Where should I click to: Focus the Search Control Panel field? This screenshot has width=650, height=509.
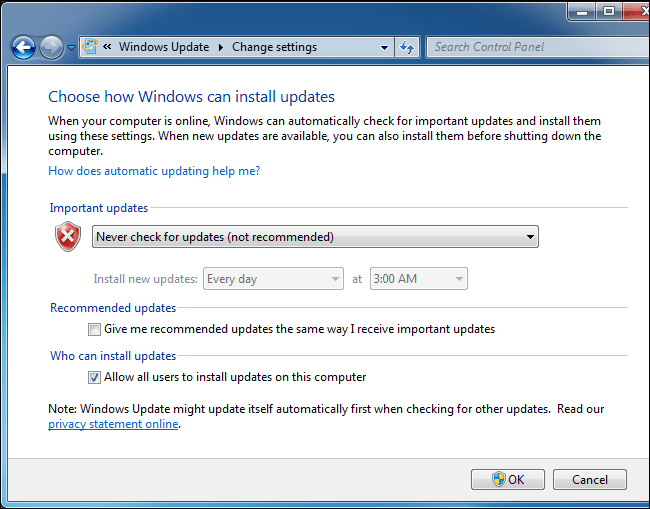click(x=538, y=47)
